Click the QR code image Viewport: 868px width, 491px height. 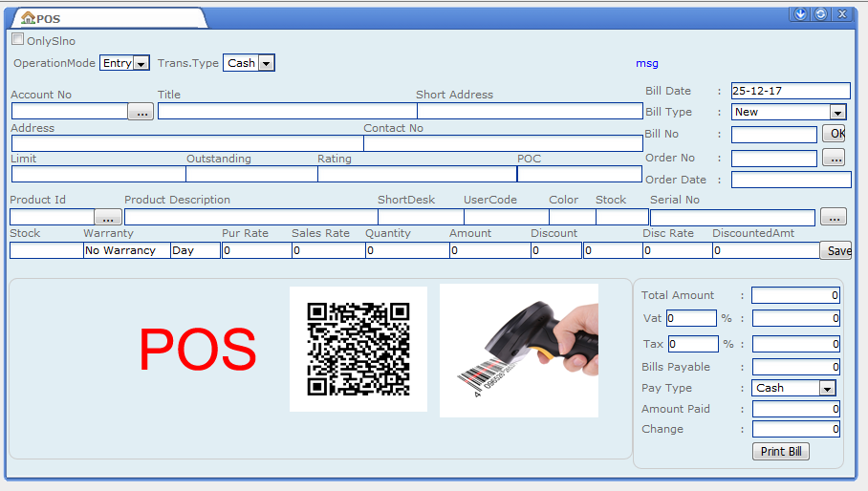pos(358,349)
